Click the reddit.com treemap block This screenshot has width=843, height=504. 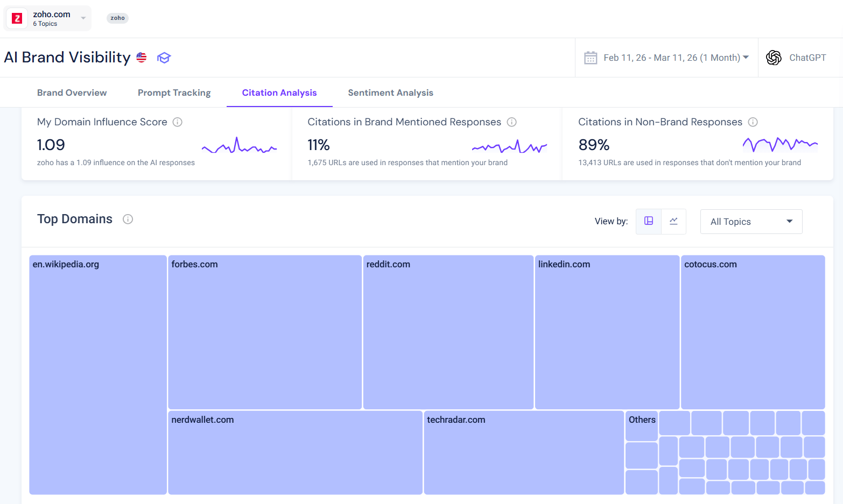[x=448, y=332]
